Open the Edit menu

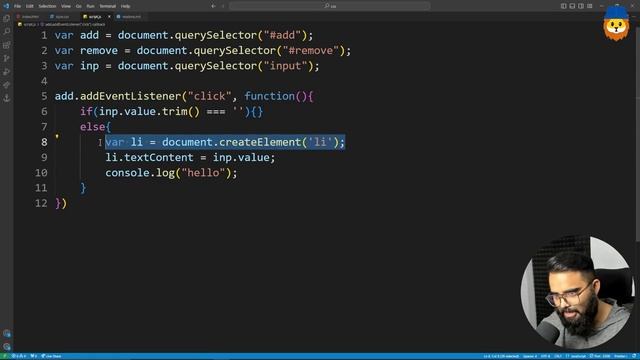[29, 6]
